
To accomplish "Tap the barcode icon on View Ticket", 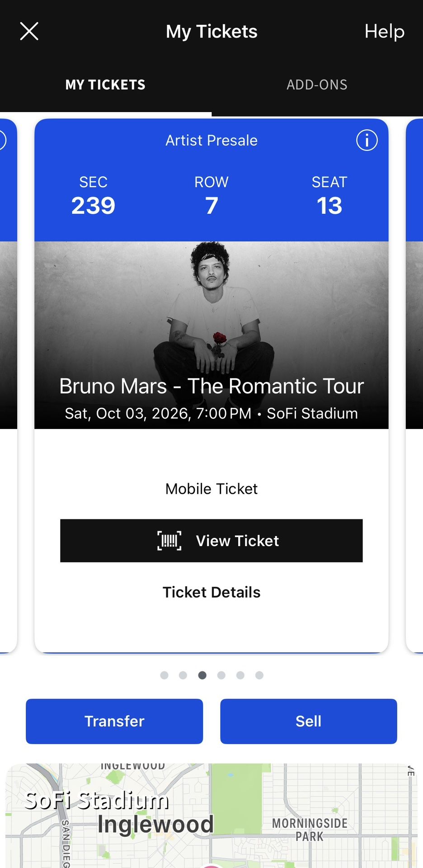I will [169, 541].
